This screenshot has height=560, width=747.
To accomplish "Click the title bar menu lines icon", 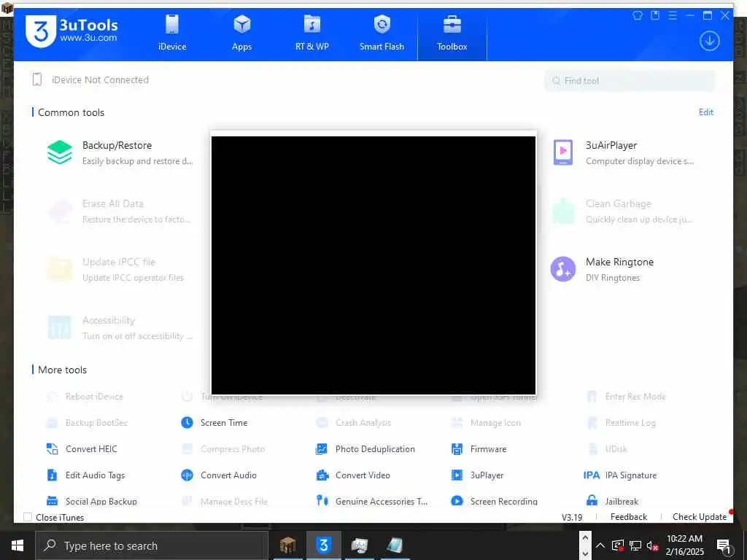I will pyautogui.click(x=672, y=15).
